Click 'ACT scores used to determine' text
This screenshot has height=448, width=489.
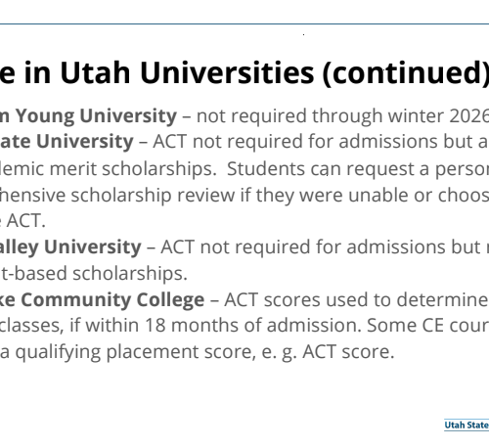point(356,299)
